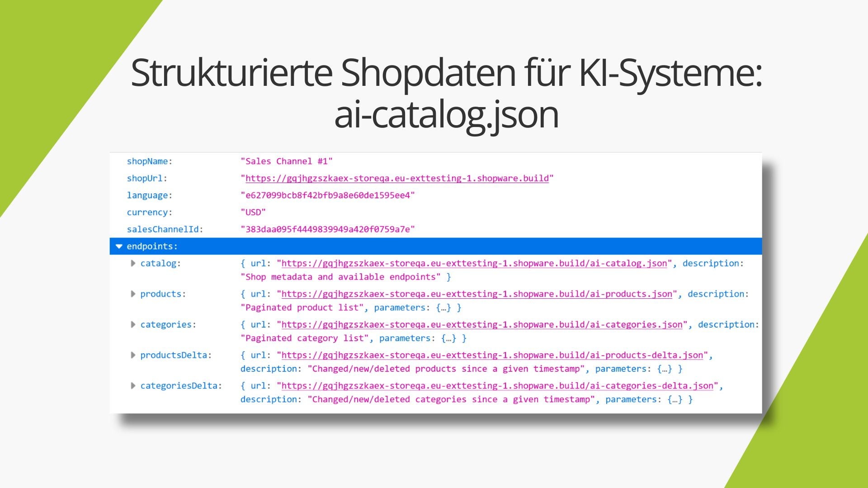Viewport: 868px width, 488px height.
Task: Open the ai-products-delta.json URL link
Action: [492, 355]
